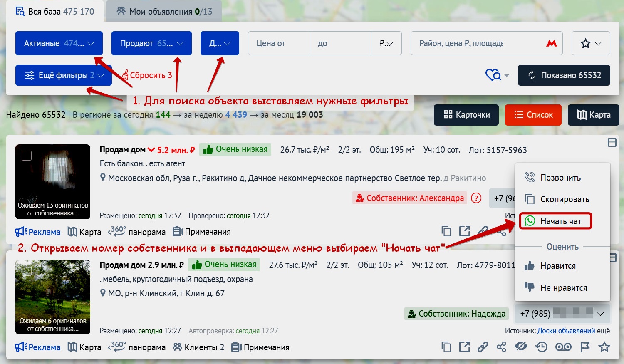The height and width of the screenshot is (364, 624).
Task: Switch to Карта view button in the results bar
Action: (x=594, y=115)
